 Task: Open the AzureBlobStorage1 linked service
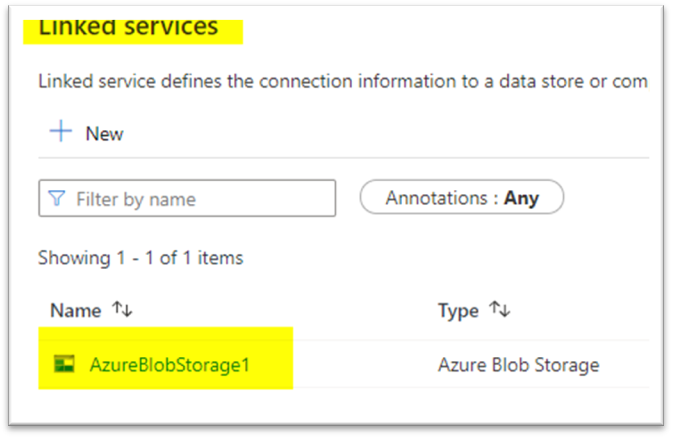click(x=169, y=365)
